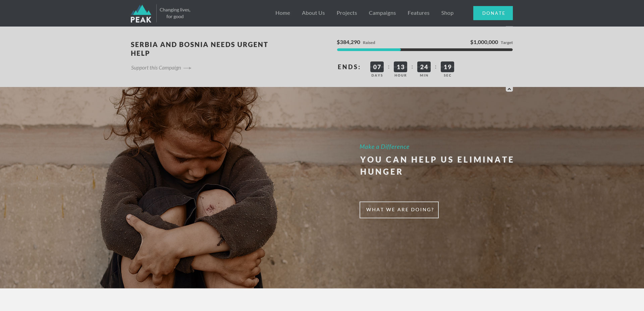Click the Changing lives, for good tagline

(x=175, y=13)
